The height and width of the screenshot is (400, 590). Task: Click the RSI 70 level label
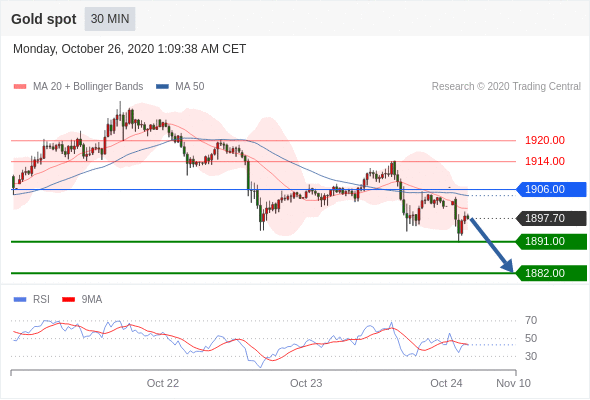pyautogui.click(x=531, y=321)
